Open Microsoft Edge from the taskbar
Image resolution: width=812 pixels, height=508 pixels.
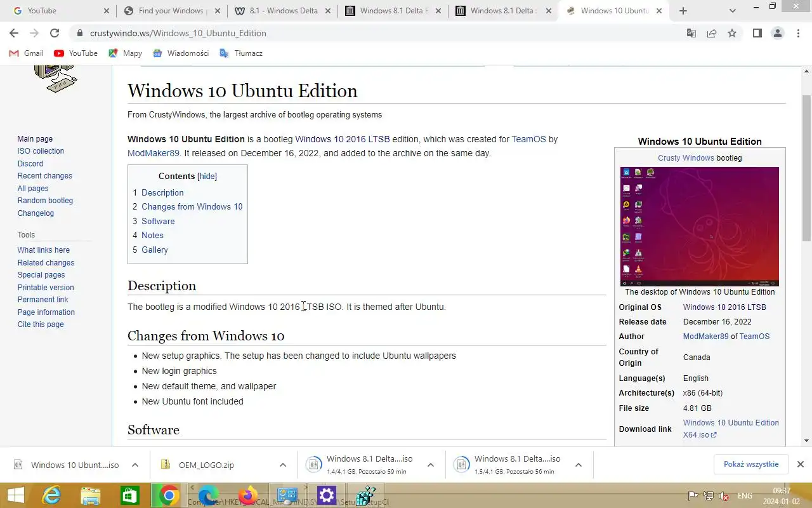208,495
